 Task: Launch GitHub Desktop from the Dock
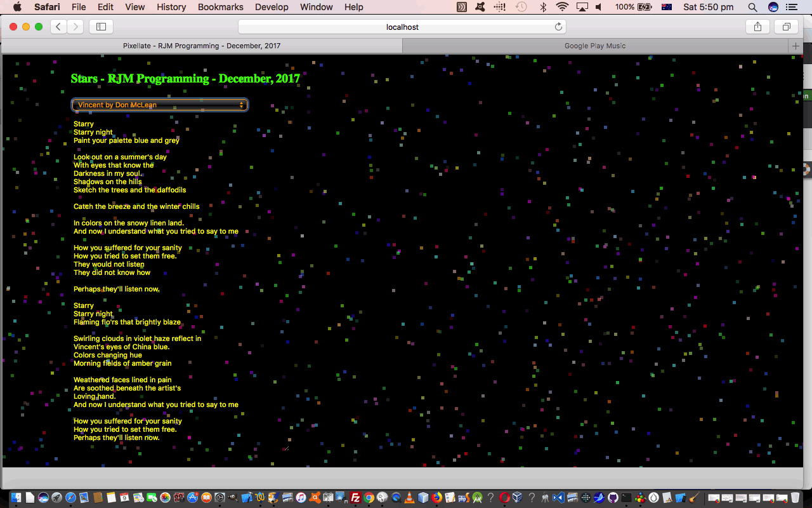point(613,497)
